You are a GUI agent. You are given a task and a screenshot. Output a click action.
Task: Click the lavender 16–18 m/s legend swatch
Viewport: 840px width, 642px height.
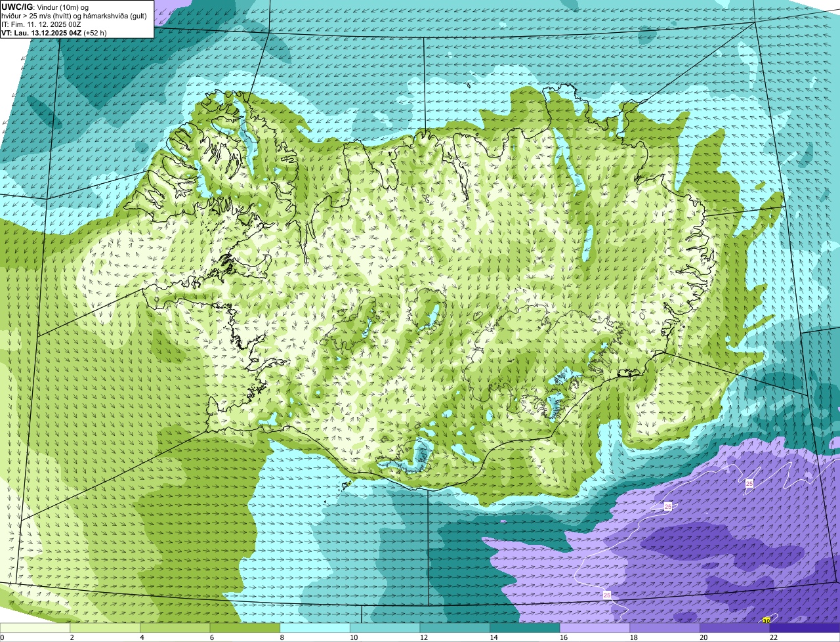click(595, 628)
